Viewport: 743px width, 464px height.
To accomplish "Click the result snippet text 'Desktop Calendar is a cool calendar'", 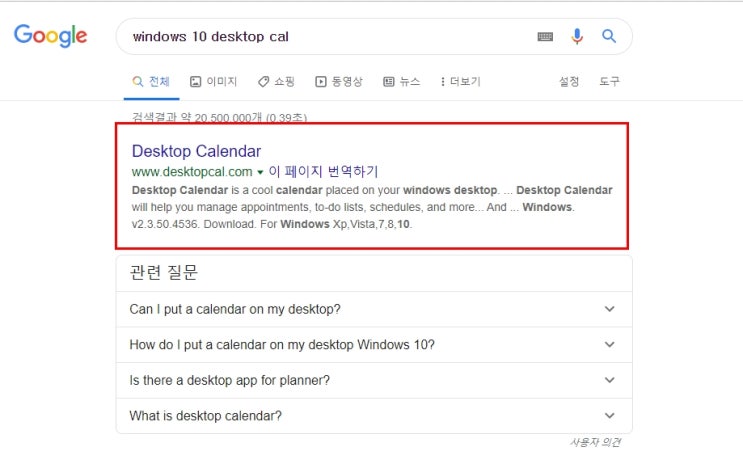I will [227, 190].
